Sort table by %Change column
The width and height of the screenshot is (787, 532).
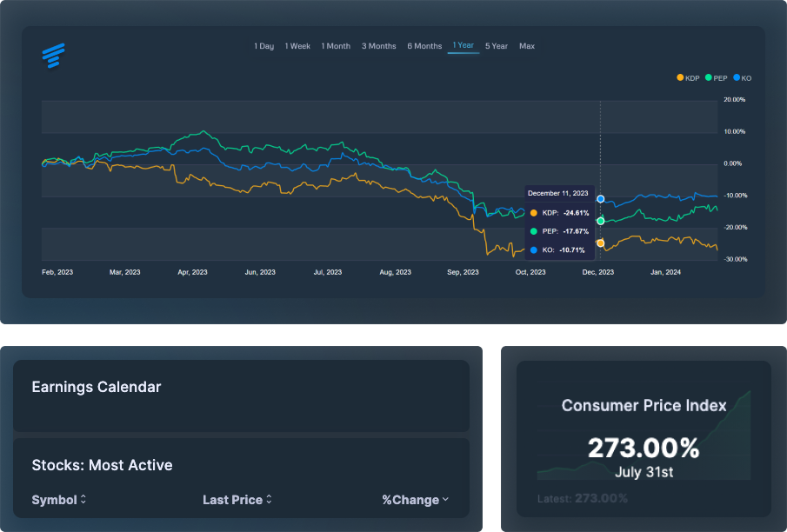pyautogui.click(x=416, y=500)
